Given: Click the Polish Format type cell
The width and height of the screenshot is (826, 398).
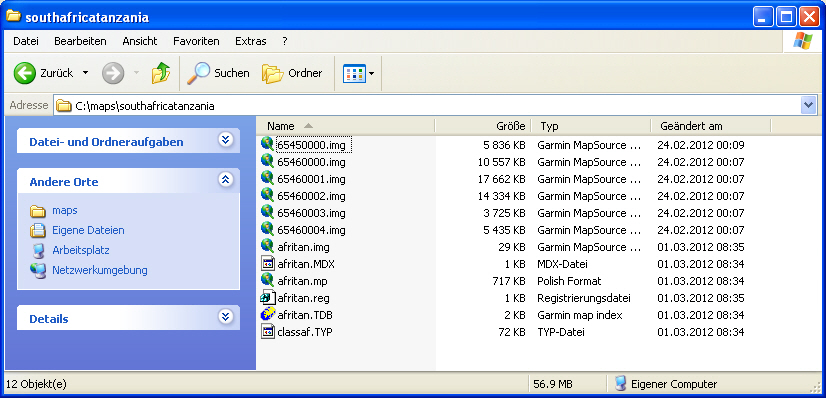Looking at the screenshot, I should tap(569, 281).
